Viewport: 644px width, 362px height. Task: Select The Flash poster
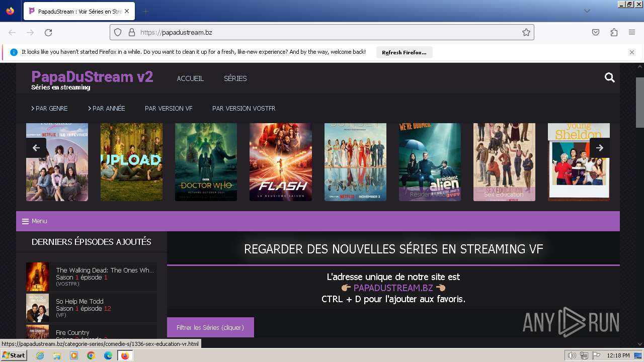click(x=281, y=162)
